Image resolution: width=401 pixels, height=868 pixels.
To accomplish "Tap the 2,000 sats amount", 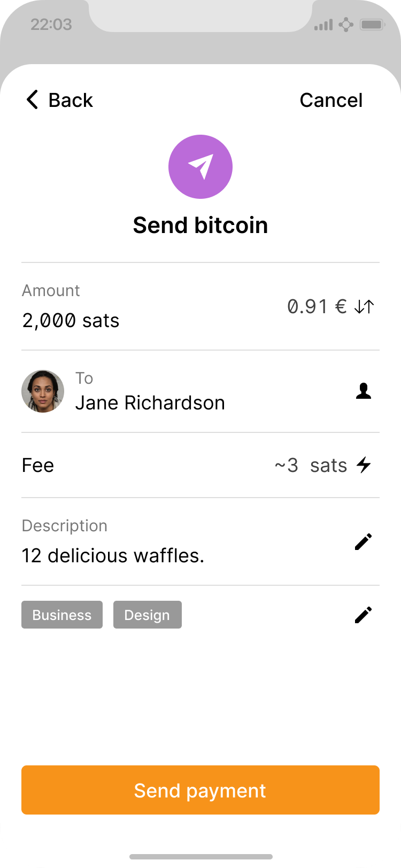I will pos(71,321).
